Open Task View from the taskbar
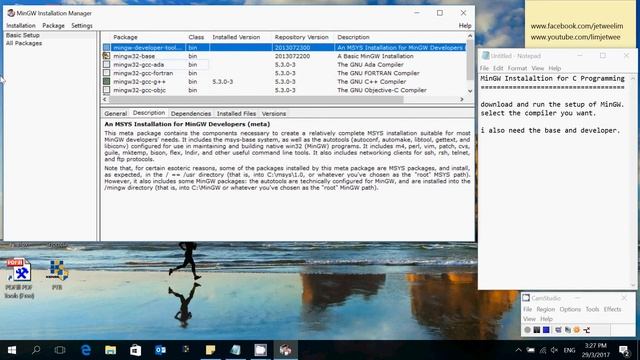 (60, 350)
